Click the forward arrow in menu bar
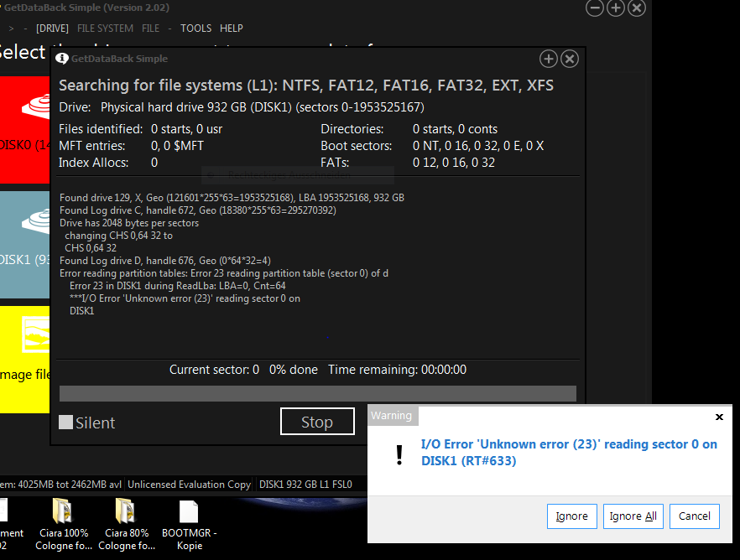The image size is (740, 560). tap(12, 29)
